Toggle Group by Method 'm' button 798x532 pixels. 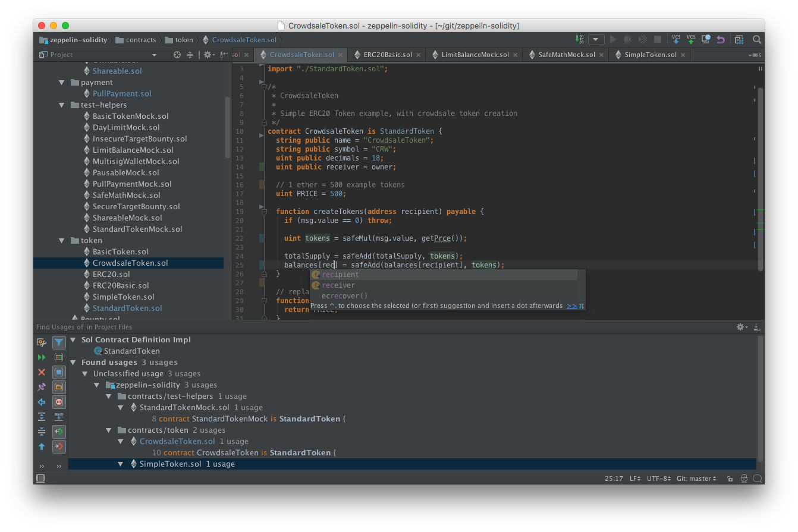coord(59,402)
